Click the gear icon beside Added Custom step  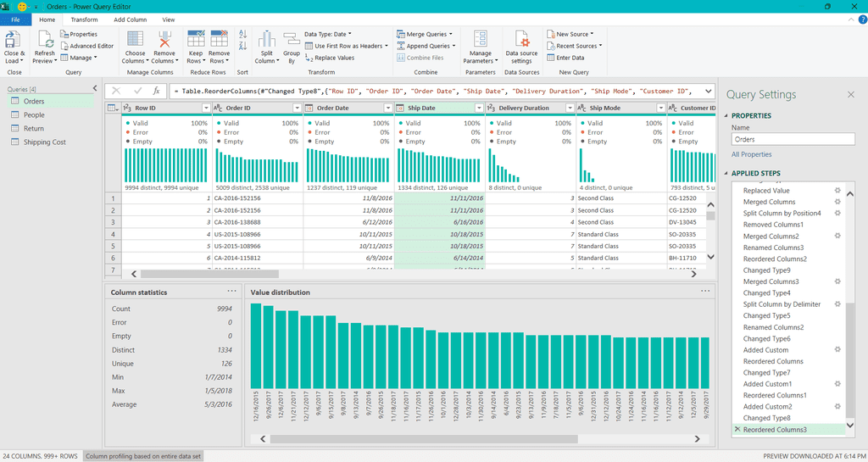837,349
